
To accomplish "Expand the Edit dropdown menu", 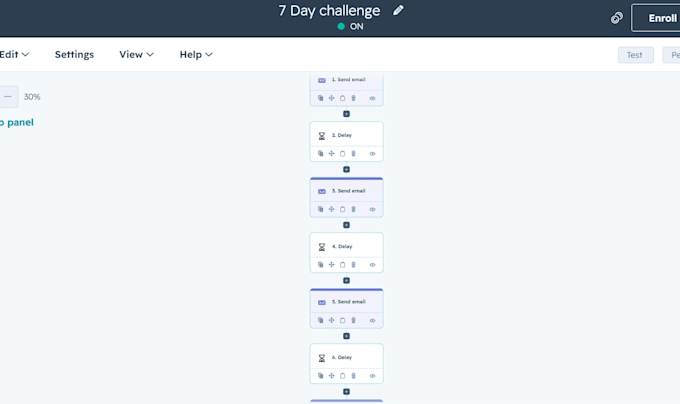I will 14,55.
